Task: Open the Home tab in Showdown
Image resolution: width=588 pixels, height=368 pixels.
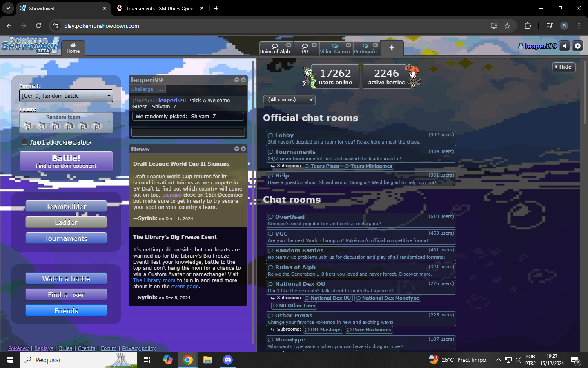Action: (x=73, y=48)
